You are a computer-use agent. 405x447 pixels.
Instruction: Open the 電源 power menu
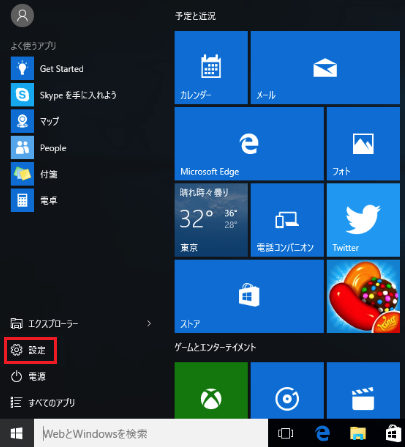click(x=28, y=377)
